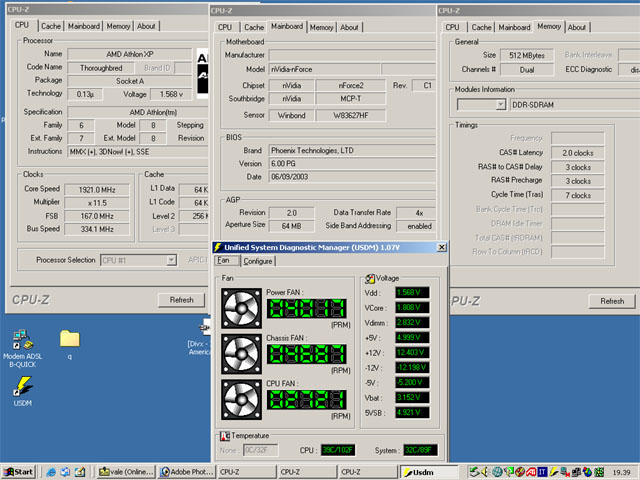Launch Internet Explorer from the quick launch

coord(51,472)
